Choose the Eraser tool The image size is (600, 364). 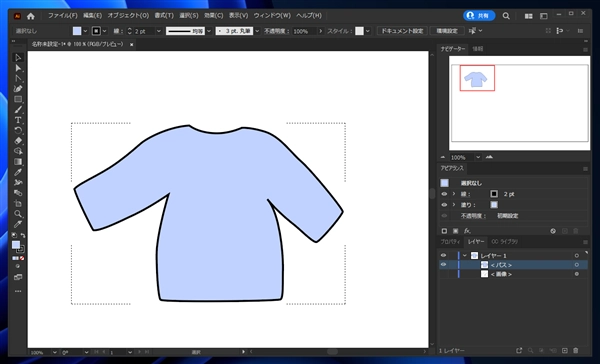coord(18,141)
